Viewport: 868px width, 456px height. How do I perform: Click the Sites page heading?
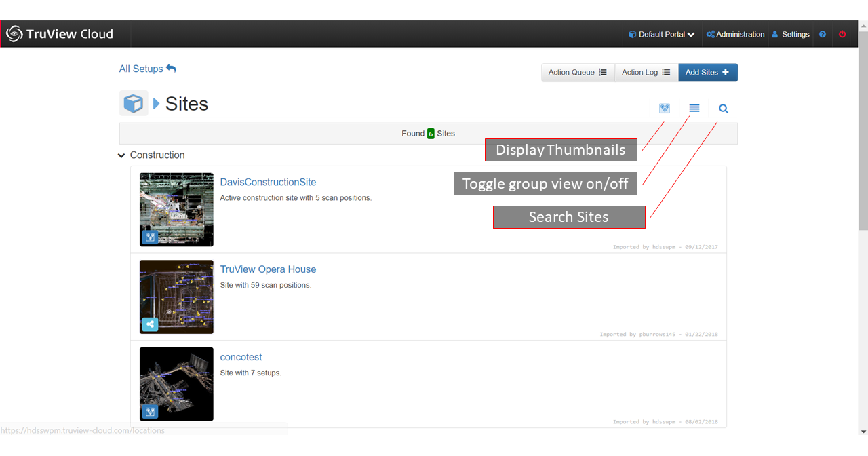(186, 104)
